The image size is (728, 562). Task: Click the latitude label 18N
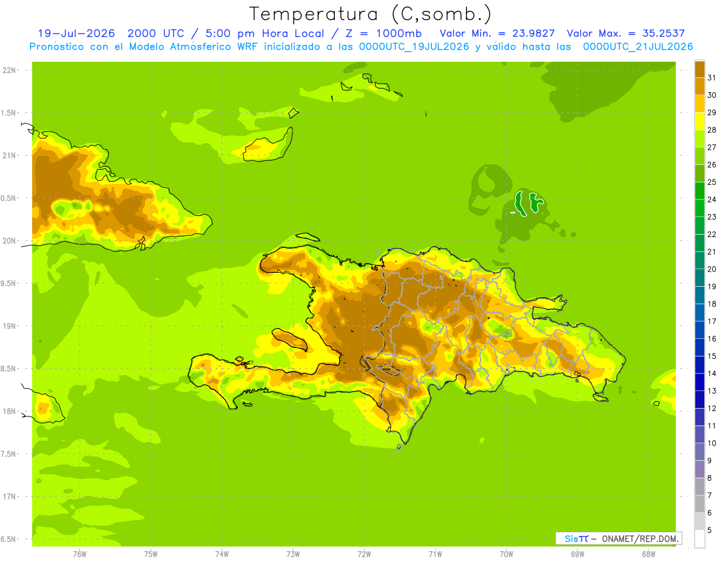point(9,411)
